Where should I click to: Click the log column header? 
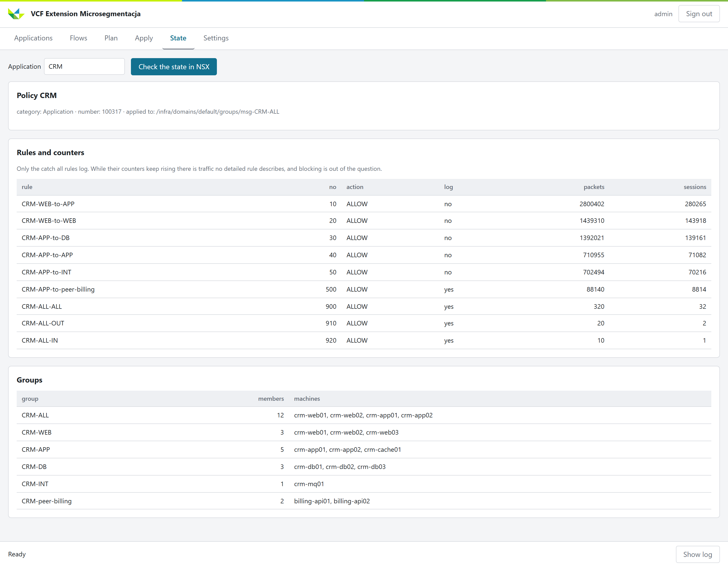448,187
